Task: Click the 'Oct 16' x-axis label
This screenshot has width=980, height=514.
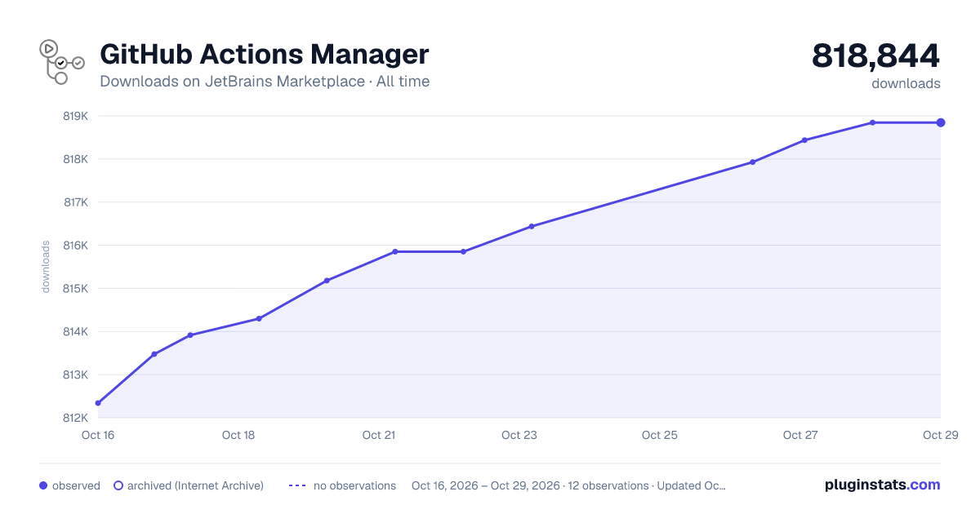Action: (x=98, y=435)
